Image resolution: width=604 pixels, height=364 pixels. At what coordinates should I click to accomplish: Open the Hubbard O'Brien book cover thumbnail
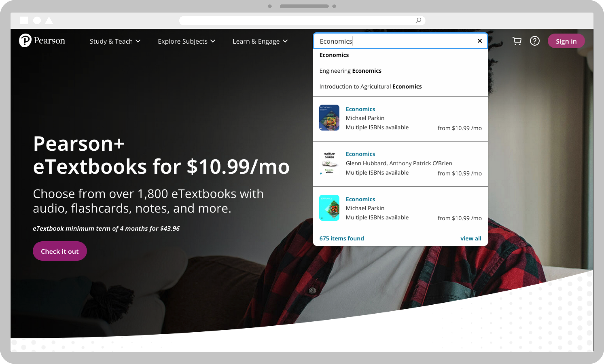(329, 163)
